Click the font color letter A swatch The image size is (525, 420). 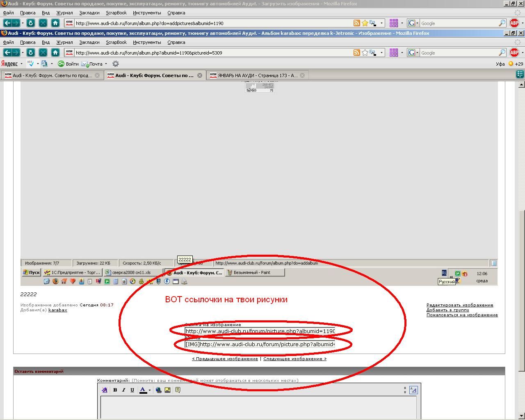point(143,390)
